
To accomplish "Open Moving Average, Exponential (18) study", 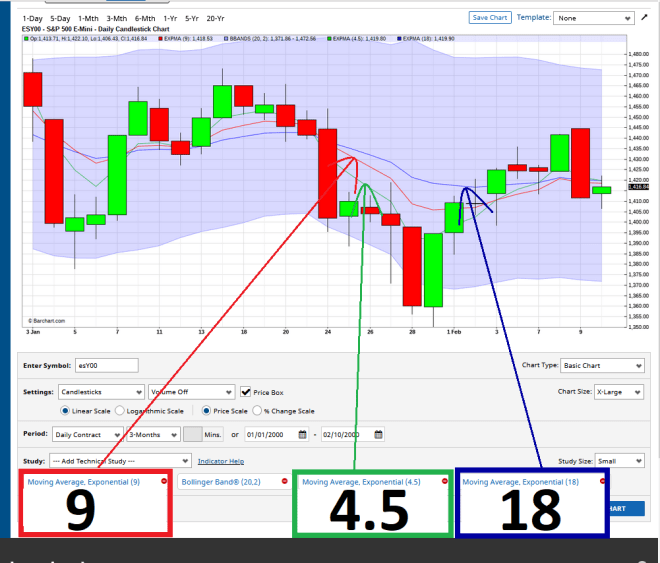I will point(521,482).
